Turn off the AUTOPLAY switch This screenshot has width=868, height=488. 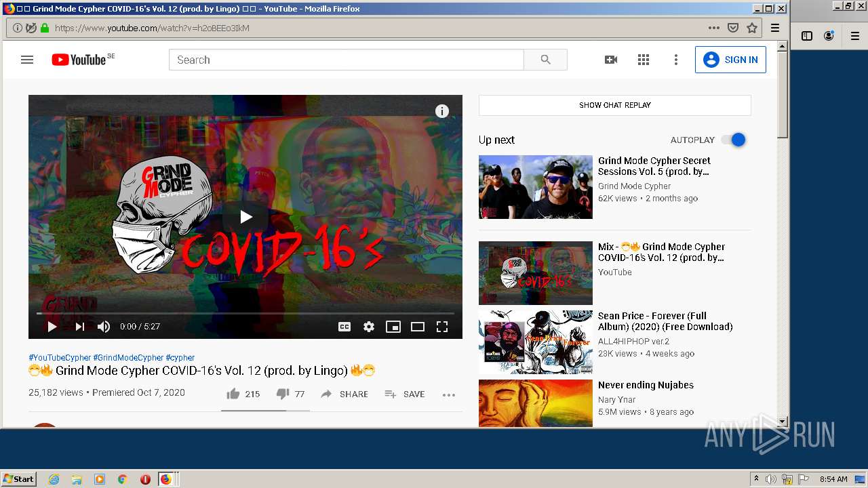[734, 140]
